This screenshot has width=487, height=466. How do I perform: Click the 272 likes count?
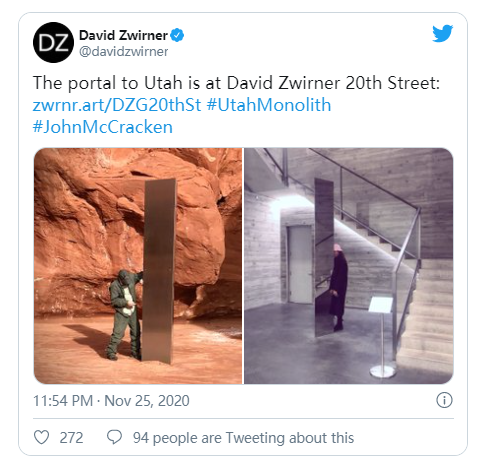(x=71, y=438)
